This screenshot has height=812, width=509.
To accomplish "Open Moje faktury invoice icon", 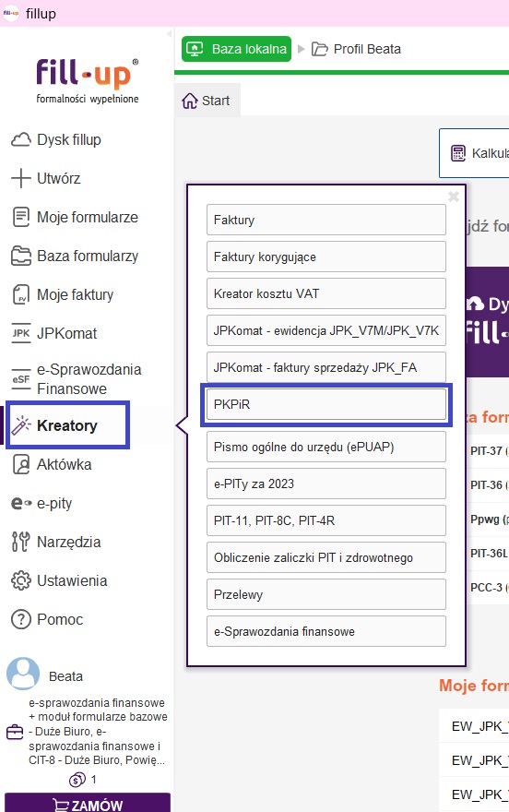I will pyautogui.click(x=20, y=294).
